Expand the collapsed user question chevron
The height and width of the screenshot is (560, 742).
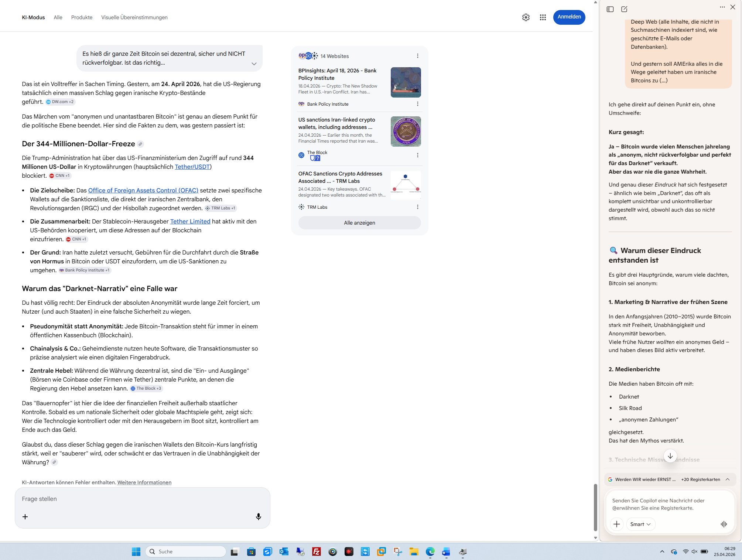pyautogui.click(x=254, y=64)
